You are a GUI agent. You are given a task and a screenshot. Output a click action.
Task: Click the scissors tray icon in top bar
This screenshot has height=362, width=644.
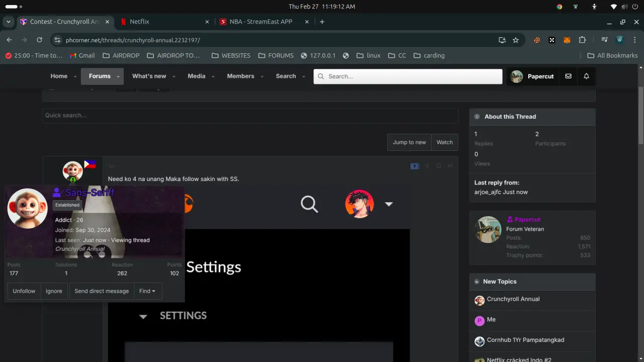click(x=576, y=7)
